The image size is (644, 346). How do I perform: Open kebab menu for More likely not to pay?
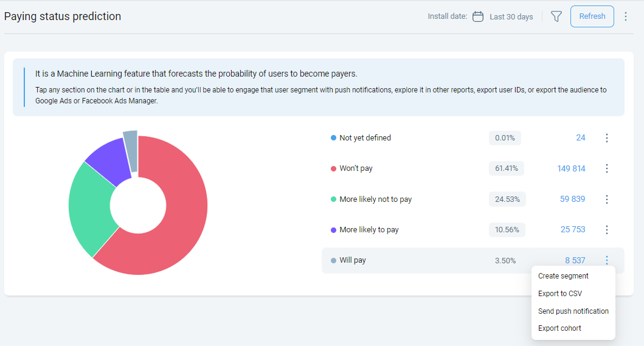(x=606, y=199)
